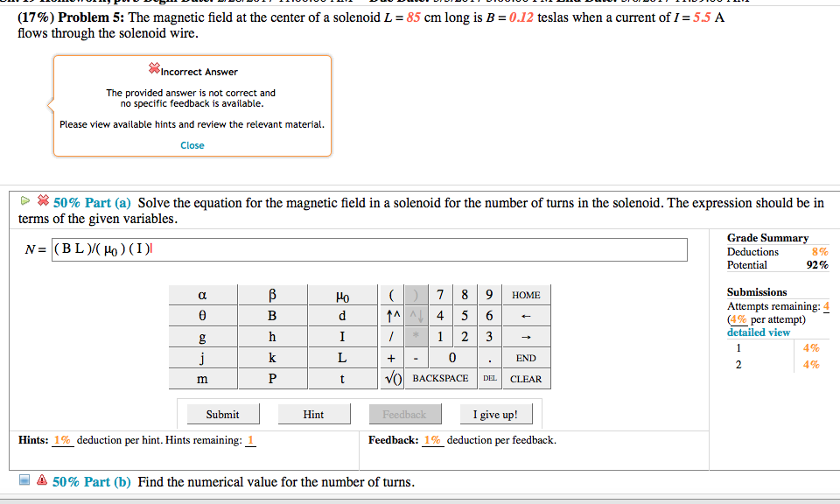Expand Part (b) with the blue box icon
The height and width of the screenshot is (504, 840).
[24, 479]
